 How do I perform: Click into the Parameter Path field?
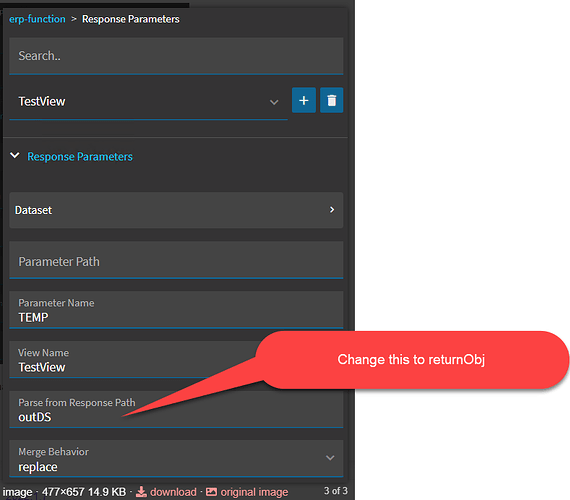[x=176, y=260]
